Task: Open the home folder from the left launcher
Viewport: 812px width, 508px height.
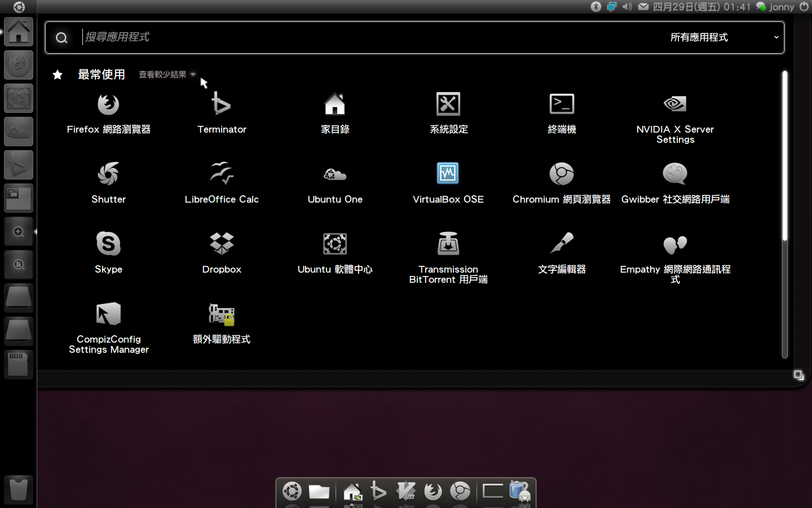Action: (19, 32)
